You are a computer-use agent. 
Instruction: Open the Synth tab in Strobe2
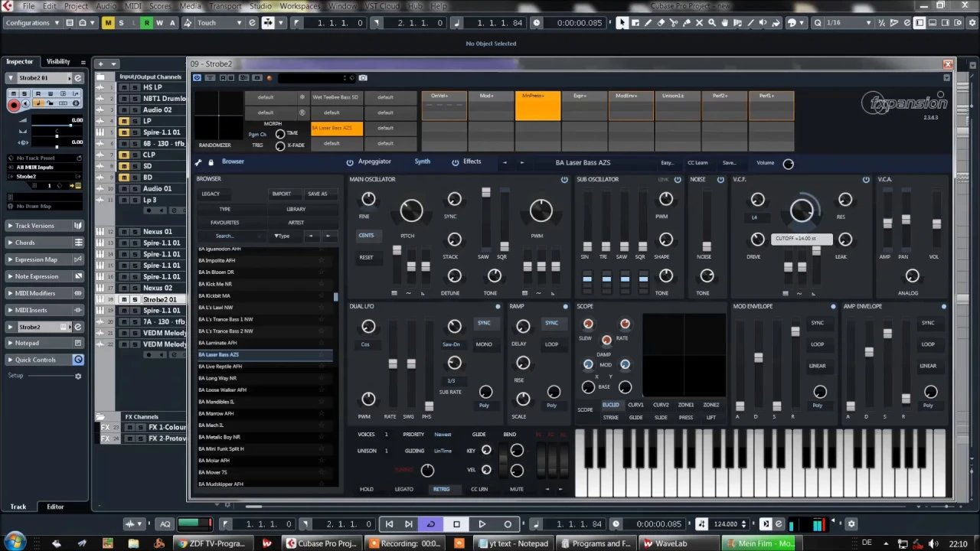click(422, 161)
